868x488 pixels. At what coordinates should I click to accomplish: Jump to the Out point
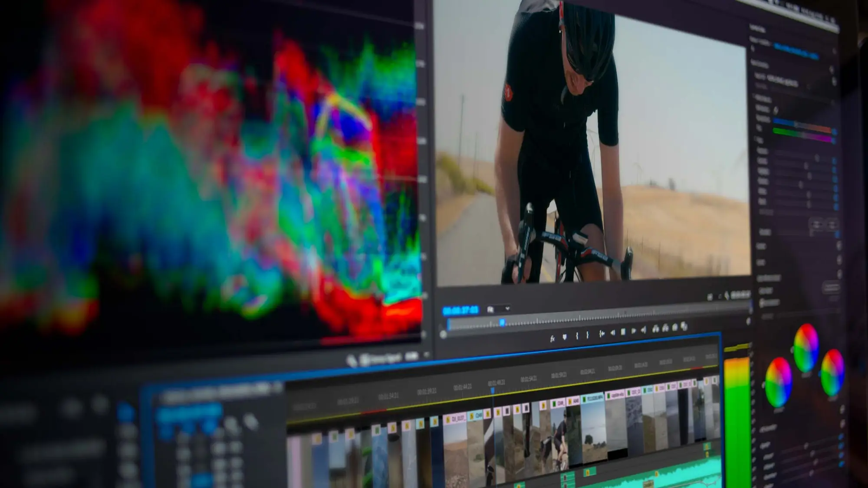tap(644, 330)
